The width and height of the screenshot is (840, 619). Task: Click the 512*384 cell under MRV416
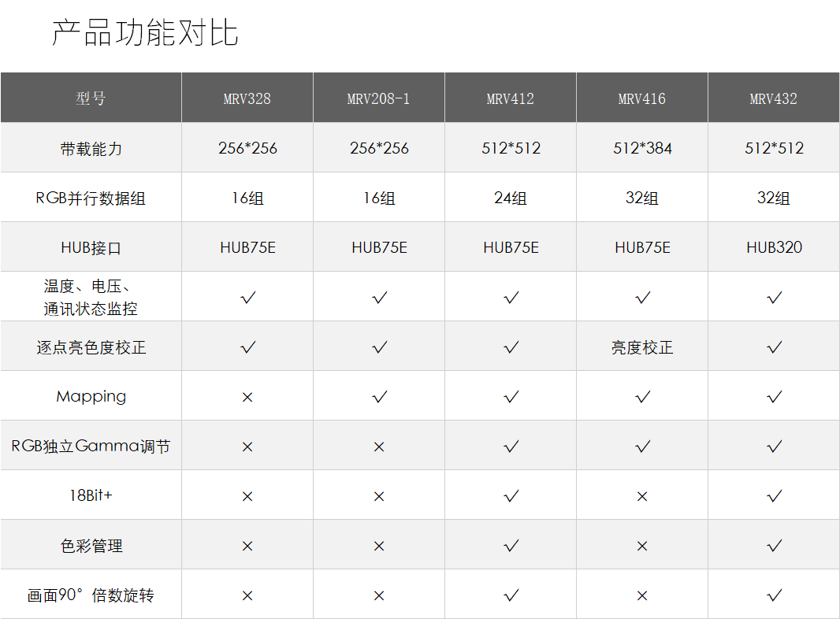point(642,148)
